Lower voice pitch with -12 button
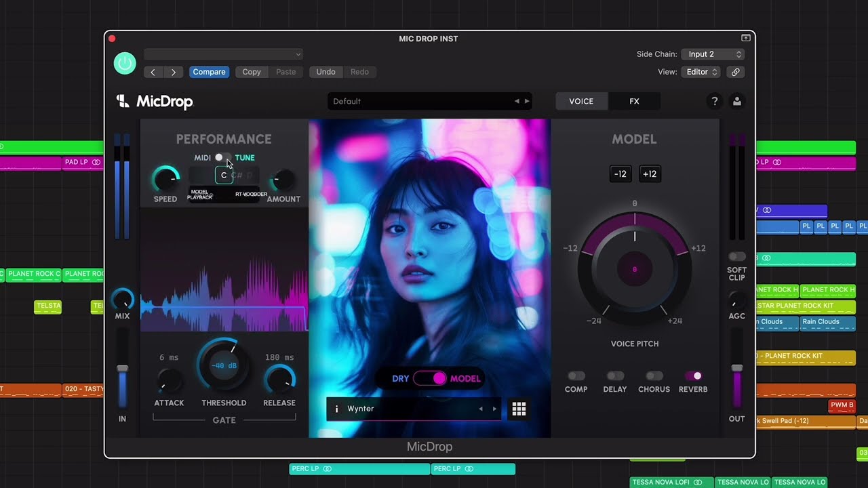This screenshot has height=488, width=868. [x=620, y=174]
